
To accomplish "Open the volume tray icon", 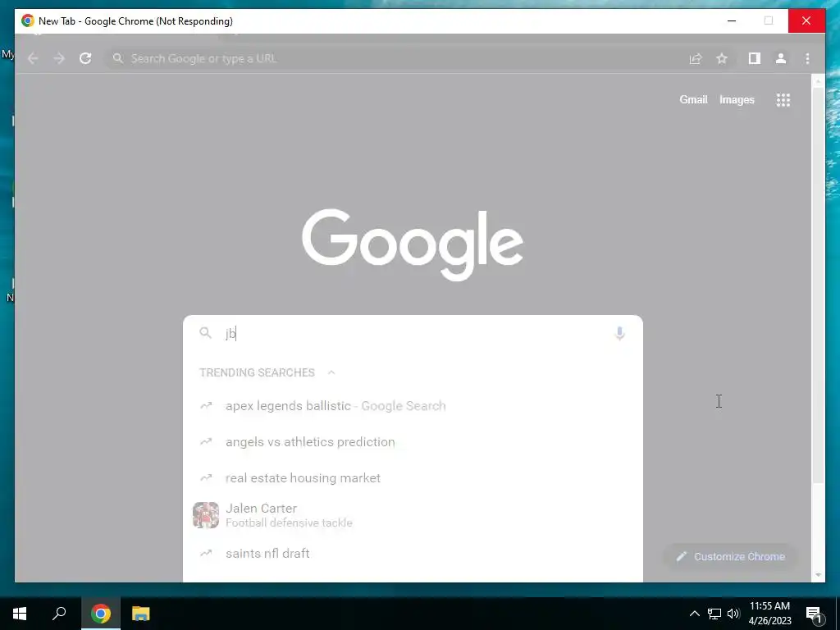I will 733,614.
